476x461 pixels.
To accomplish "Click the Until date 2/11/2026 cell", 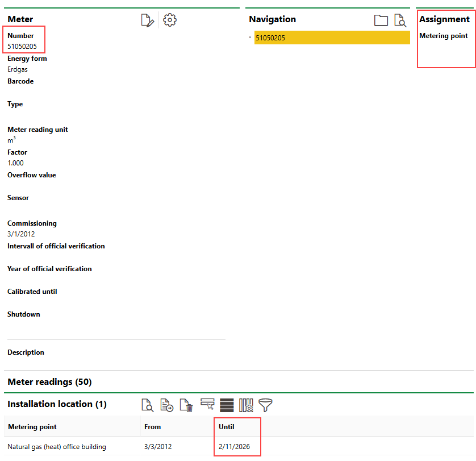I will (233, 447).
